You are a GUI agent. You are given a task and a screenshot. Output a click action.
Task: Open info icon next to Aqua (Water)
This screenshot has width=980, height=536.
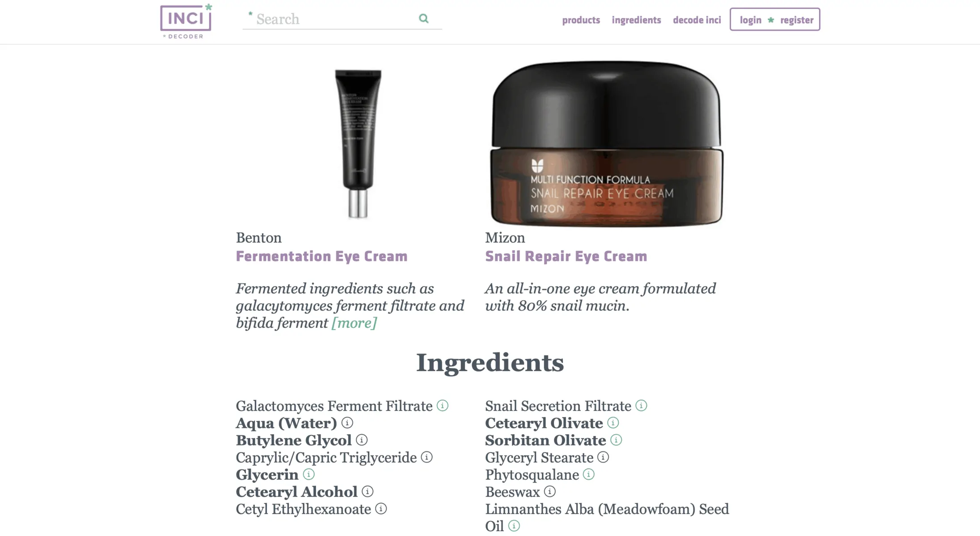coord(347,423)
